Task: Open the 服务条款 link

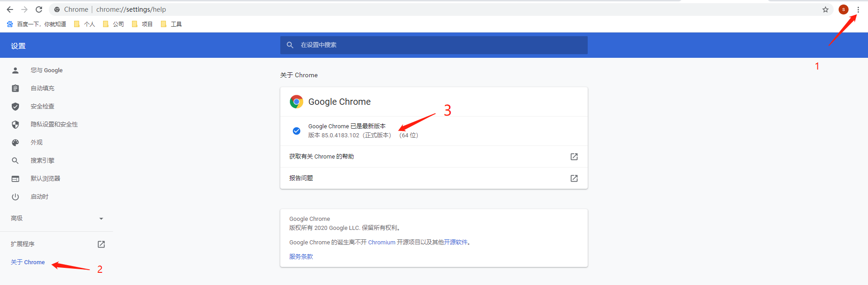Action: pos(301,257)
